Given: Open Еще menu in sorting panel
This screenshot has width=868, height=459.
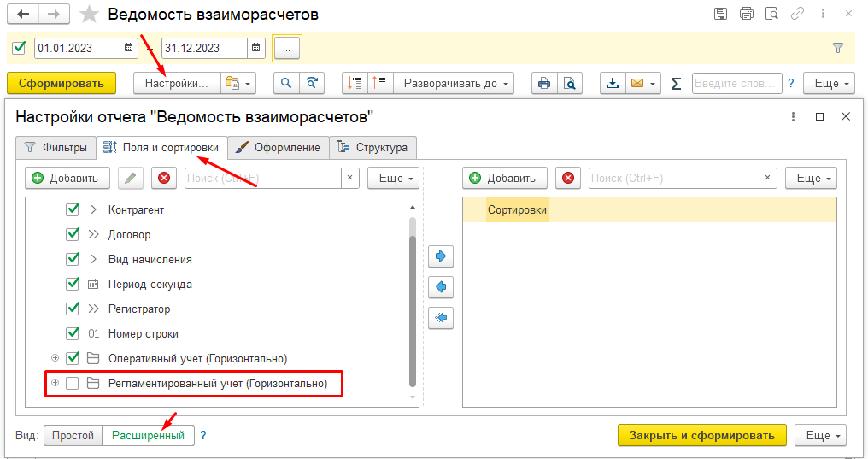Looking at the screenshot, I should [x=811, y=179].
